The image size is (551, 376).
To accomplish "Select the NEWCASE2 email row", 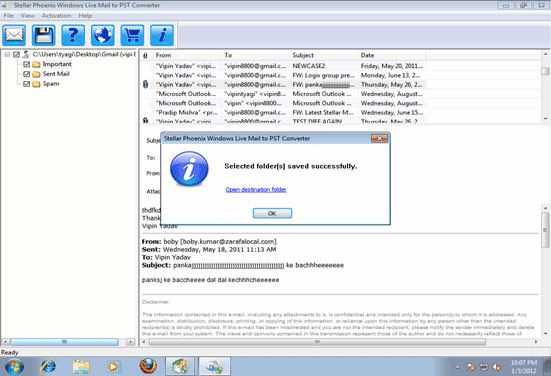I will (284, 66).
